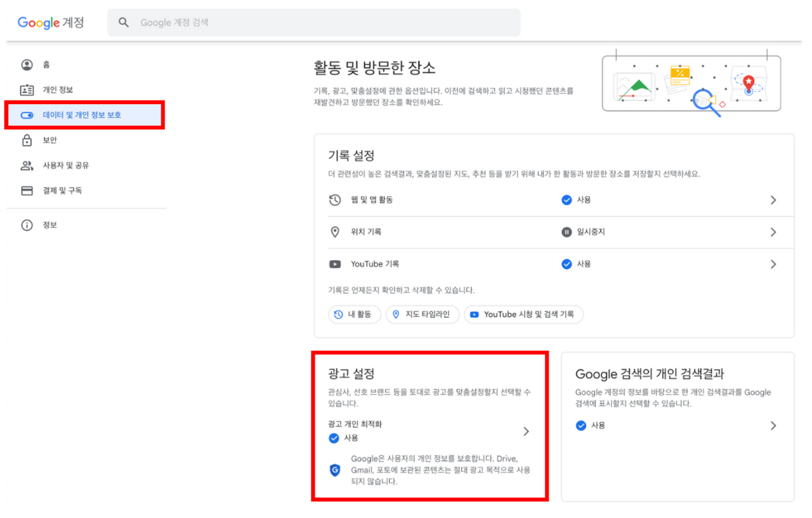812x518 pixels.
Task: Click the 홈 person icon
Action: 27,65
